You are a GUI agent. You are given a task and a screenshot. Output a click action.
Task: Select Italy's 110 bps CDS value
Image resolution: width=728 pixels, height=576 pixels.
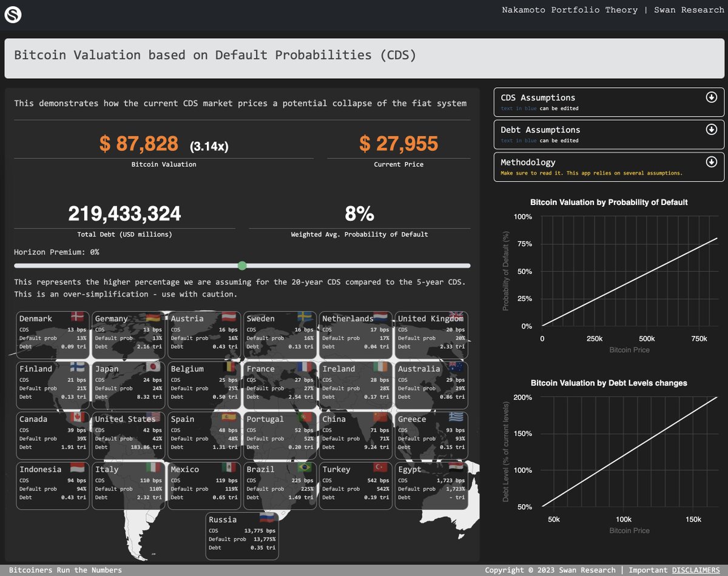click(x=150, y=480)
